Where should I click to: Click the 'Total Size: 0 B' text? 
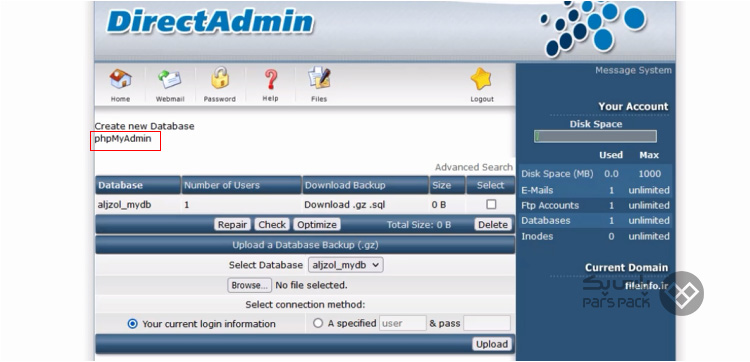tap(419, 225)
